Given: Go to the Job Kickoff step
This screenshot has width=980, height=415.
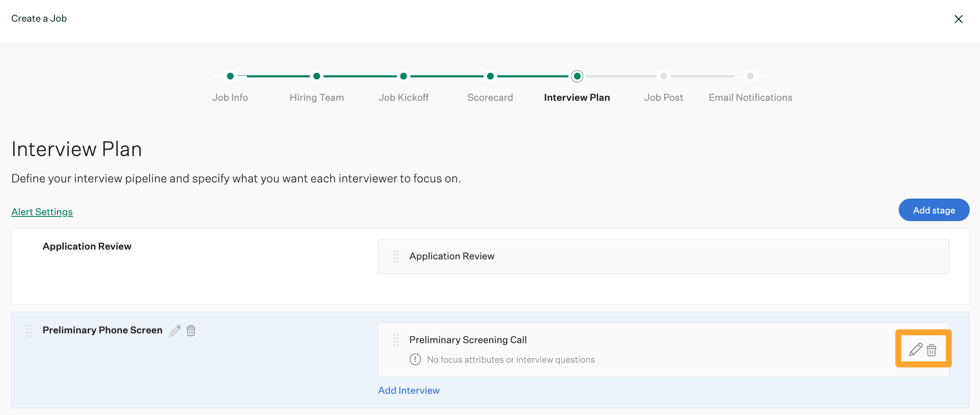Looking at the screenshot, I should [404, 97].
